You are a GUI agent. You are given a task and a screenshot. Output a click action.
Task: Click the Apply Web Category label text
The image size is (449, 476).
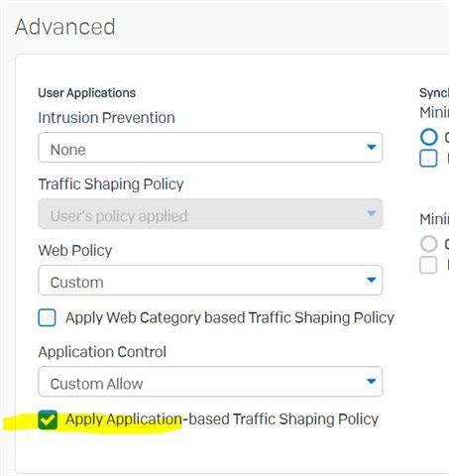point(230,318)
